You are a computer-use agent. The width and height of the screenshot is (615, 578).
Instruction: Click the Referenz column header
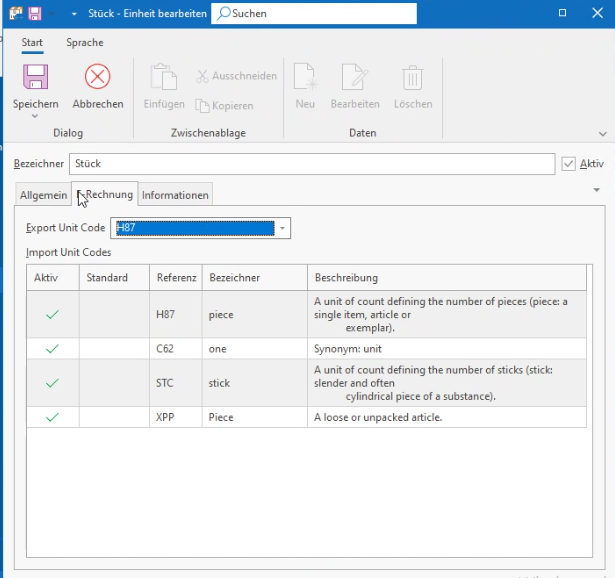point(177,277)
